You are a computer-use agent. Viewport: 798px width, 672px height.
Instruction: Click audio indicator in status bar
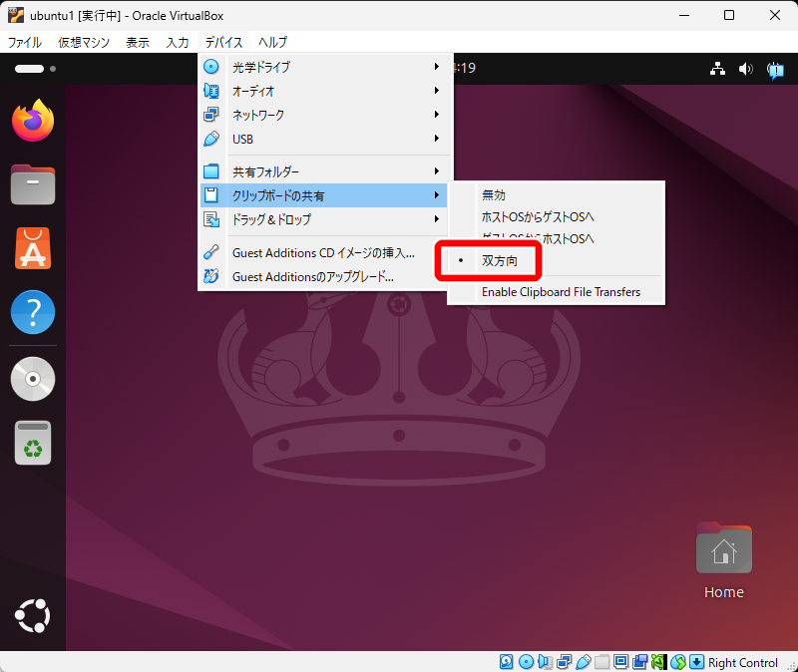(545, 662)
